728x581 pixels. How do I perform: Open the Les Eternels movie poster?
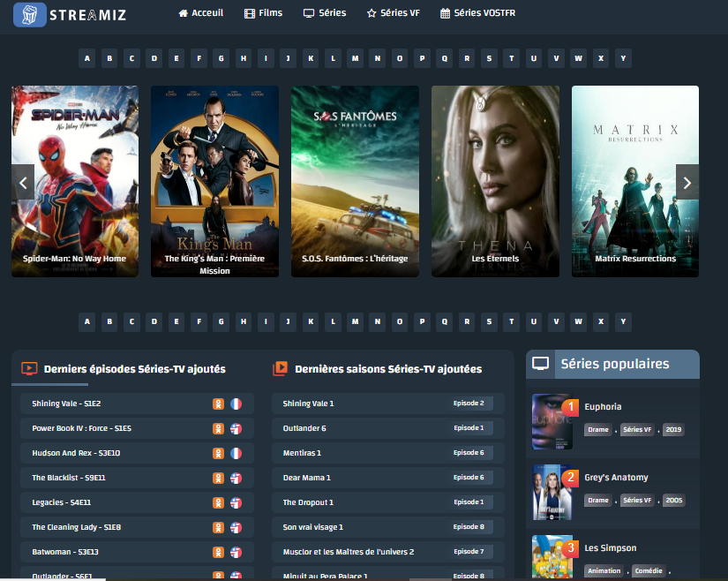[x=495, y=181]
